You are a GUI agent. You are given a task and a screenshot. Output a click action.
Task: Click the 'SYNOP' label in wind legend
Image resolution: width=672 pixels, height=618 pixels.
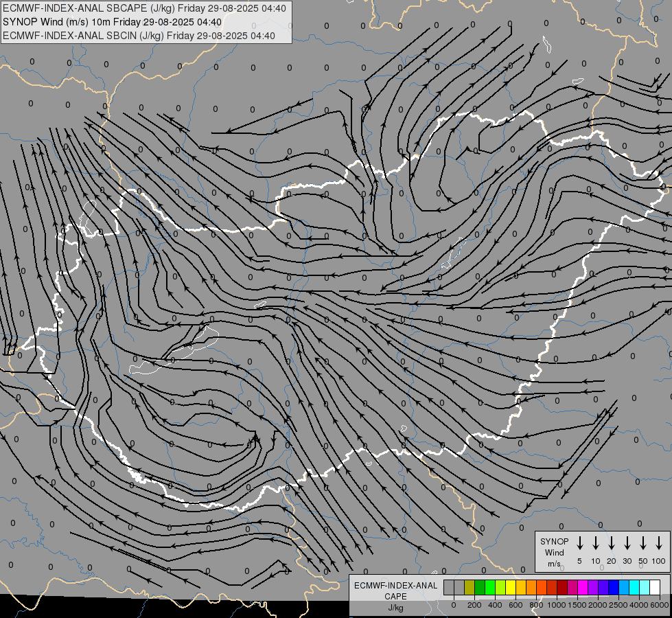554,541
